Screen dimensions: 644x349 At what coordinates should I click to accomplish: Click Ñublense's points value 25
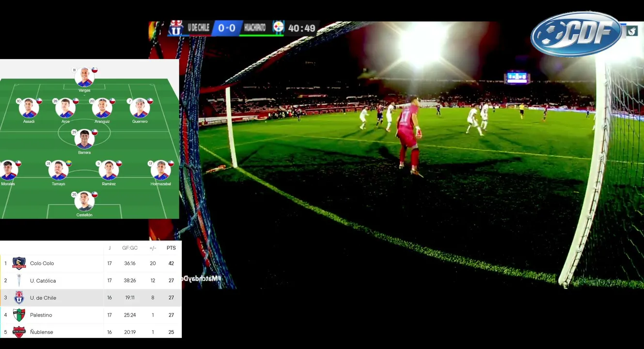point(171,332)
